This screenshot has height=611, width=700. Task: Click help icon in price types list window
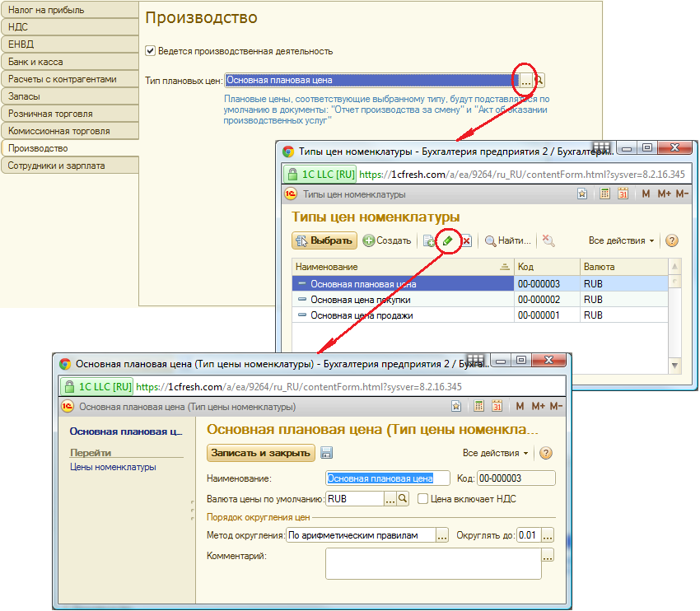point(671,240)
